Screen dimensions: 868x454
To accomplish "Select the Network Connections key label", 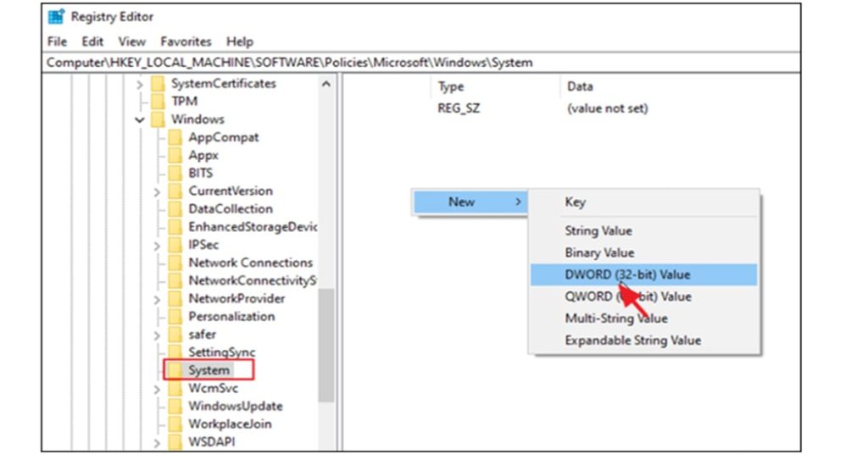I will [250, 263].
